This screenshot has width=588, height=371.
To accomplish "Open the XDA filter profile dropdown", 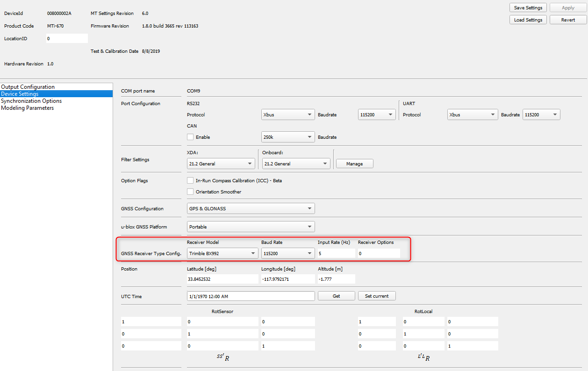I will pyautogui.click(x=220, y=163).
